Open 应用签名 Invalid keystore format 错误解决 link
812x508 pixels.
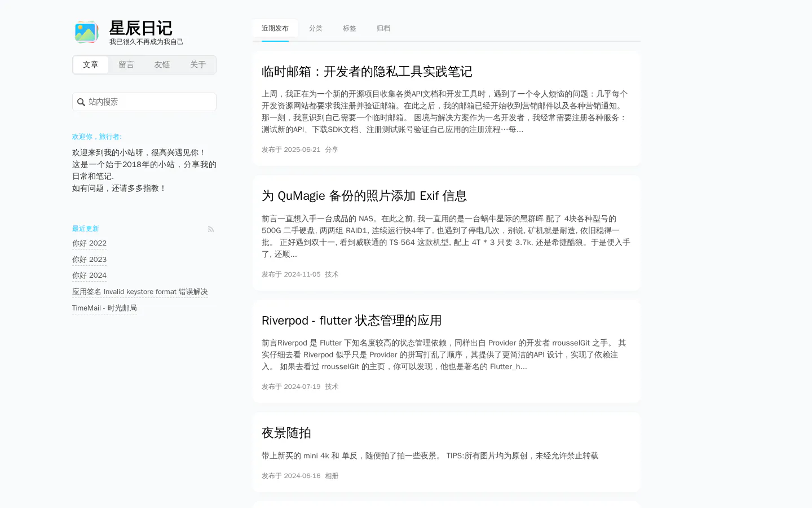click(140, 292)
